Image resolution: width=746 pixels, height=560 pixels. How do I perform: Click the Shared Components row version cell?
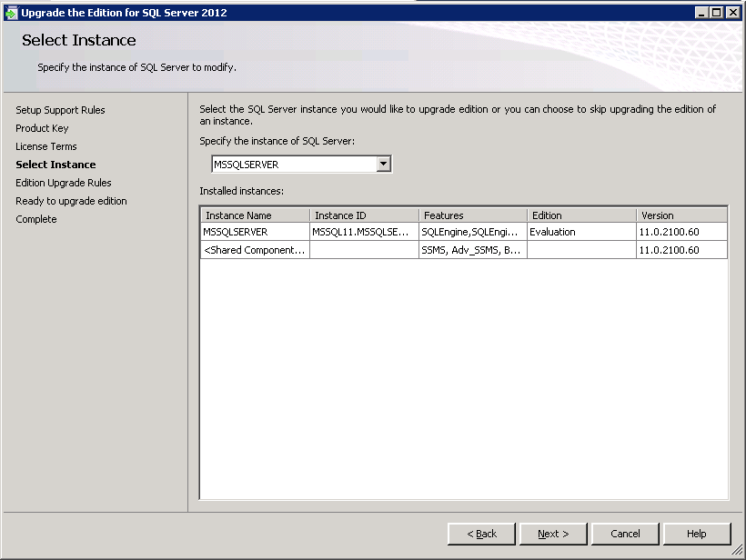[681, 250]
